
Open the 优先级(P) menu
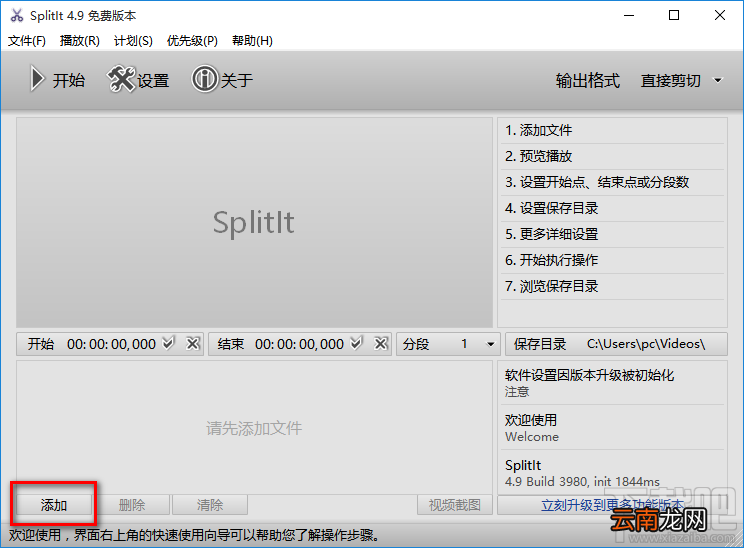[192, 41]
